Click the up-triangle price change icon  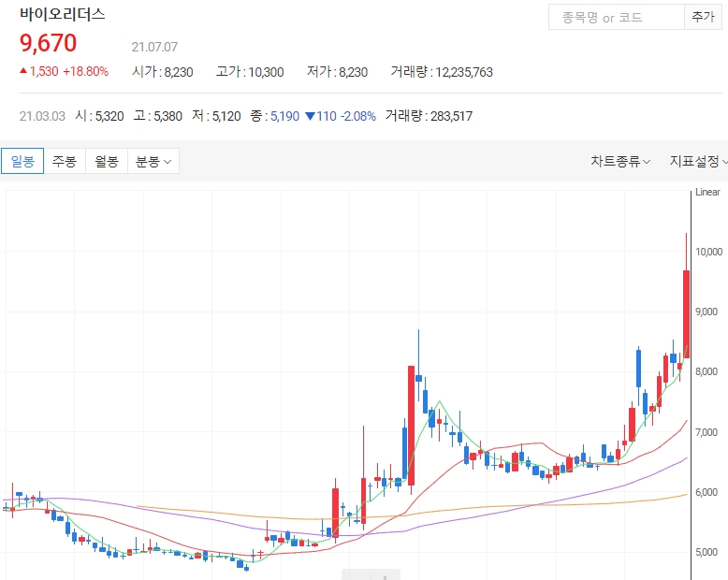pyautogui.click(x=23, y=70)
